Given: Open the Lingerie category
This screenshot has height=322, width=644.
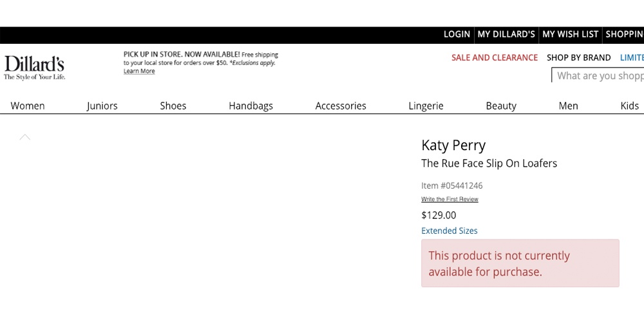Looking at the screenshot, I should tap(426, 106).
